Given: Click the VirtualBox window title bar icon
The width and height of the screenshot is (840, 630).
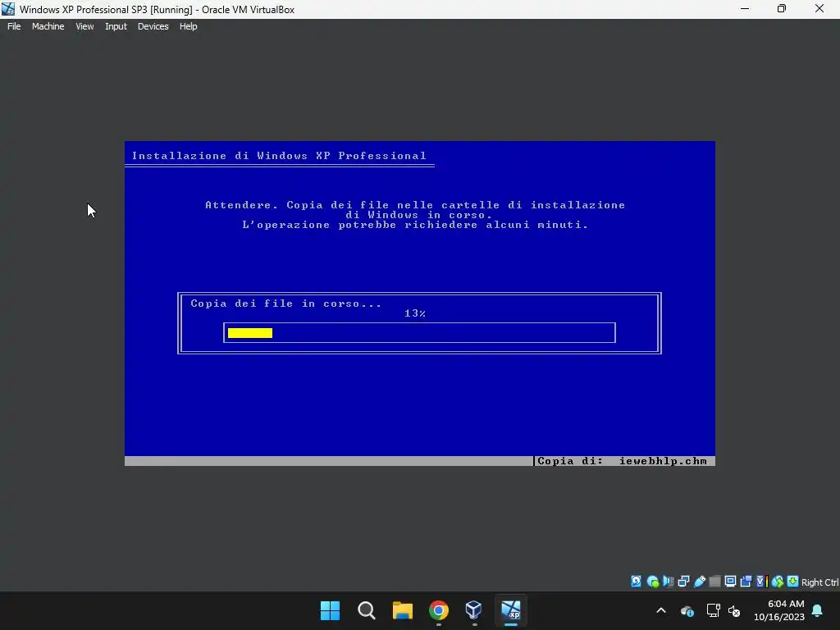Looking at the screenshot, I should (x=8, y=9).
